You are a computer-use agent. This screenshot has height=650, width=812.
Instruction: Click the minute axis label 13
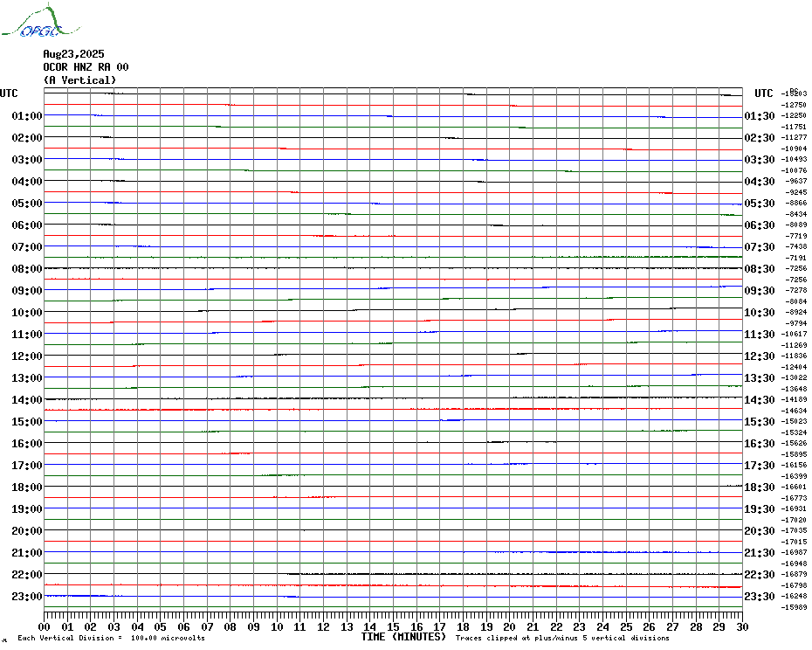[347, 627]
